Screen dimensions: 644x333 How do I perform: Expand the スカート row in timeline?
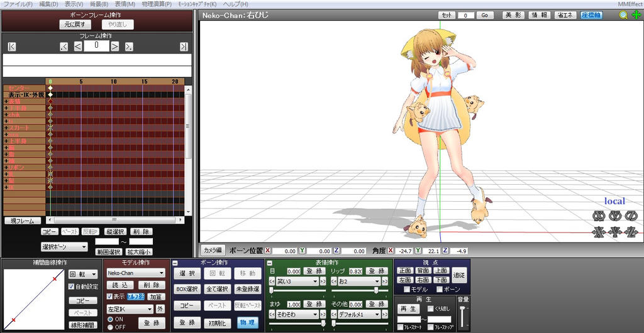click(6, 128)
